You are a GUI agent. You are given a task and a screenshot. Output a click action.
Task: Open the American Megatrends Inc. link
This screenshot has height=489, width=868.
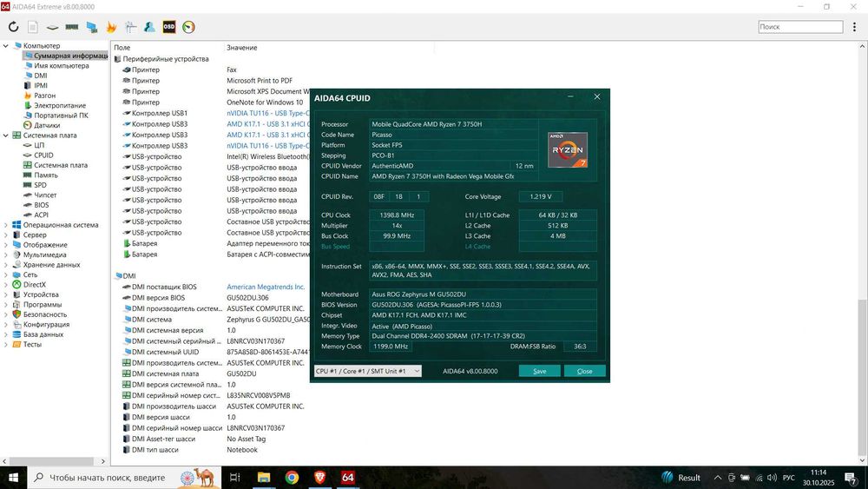click(266, 287)
